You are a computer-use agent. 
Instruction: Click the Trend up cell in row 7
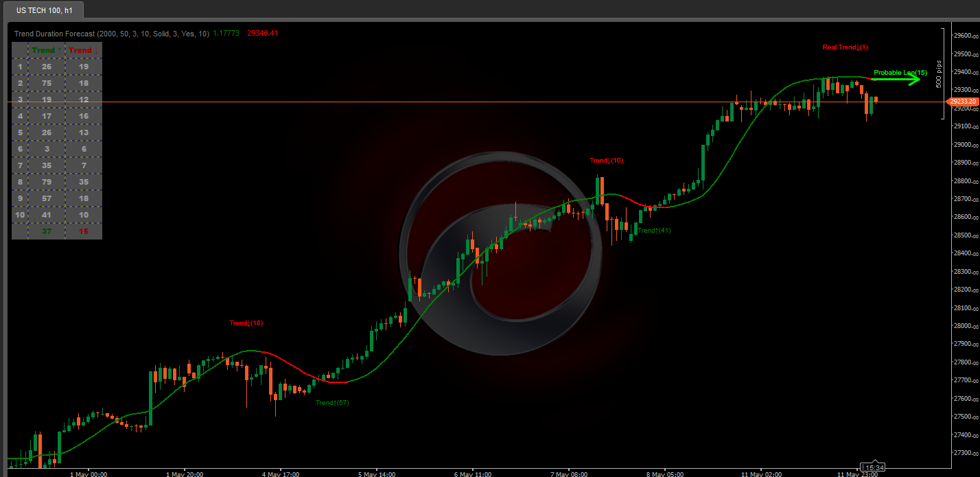(x=46, y=165)
